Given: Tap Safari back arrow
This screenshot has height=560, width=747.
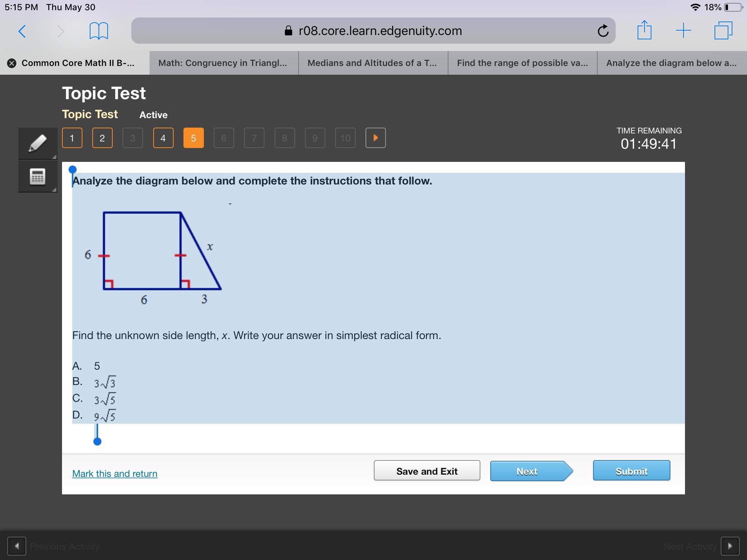Looking at the screenshot, I should [22, 31].
